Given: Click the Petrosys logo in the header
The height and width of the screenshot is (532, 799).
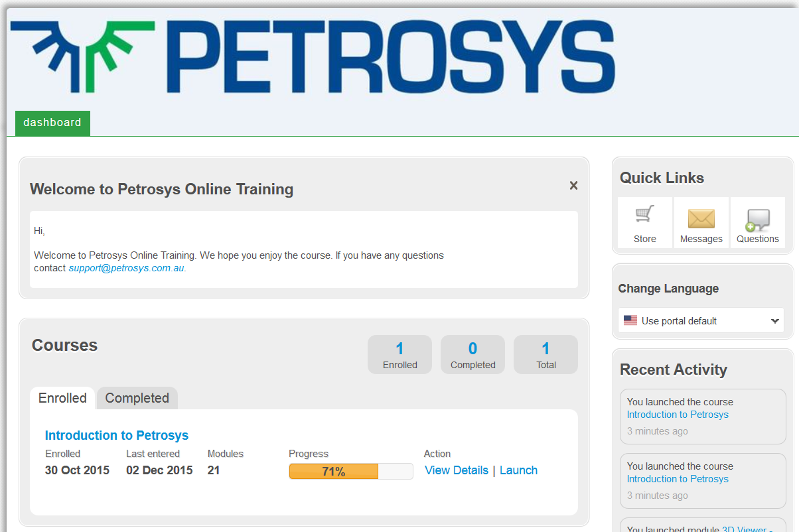Looking at the screenshot, I should tap(313, 57).
